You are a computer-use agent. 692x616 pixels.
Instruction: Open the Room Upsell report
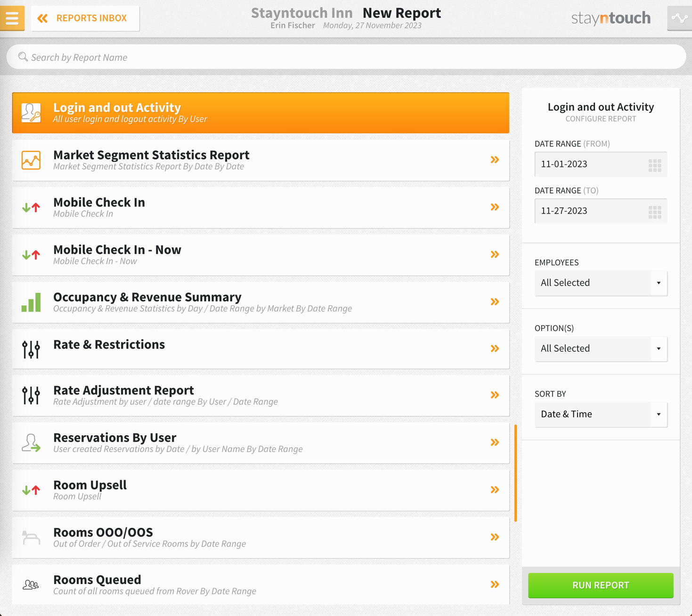click(261, 490)
